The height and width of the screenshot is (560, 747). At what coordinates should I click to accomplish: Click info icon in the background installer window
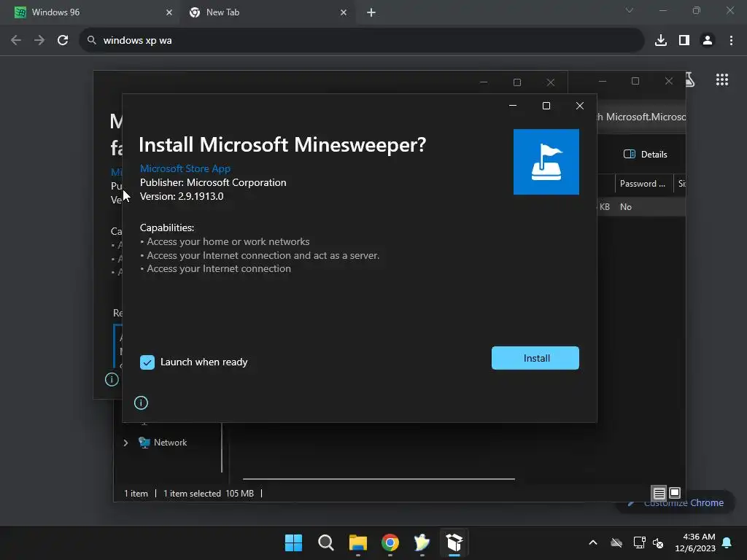tap(112, 379)
